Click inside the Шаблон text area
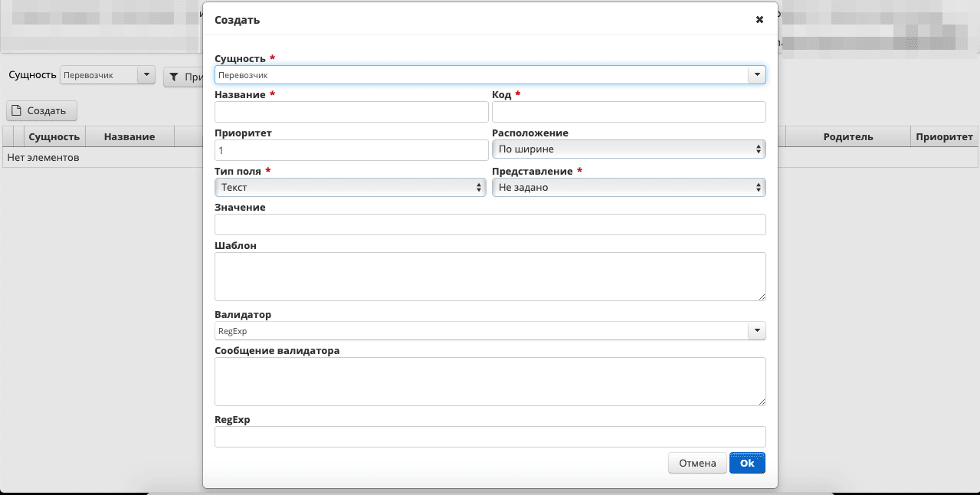 (490, 276)
